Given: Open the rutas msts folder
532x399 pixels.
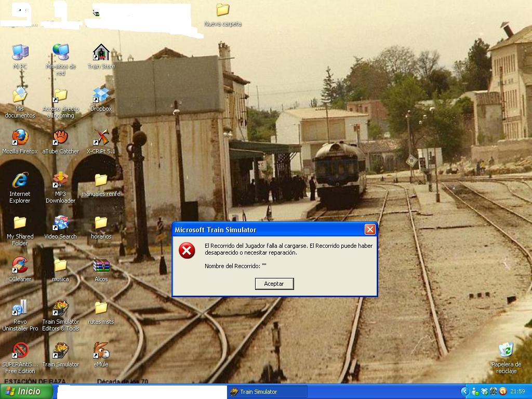Looking at the screenshot, I should point(101,308).
